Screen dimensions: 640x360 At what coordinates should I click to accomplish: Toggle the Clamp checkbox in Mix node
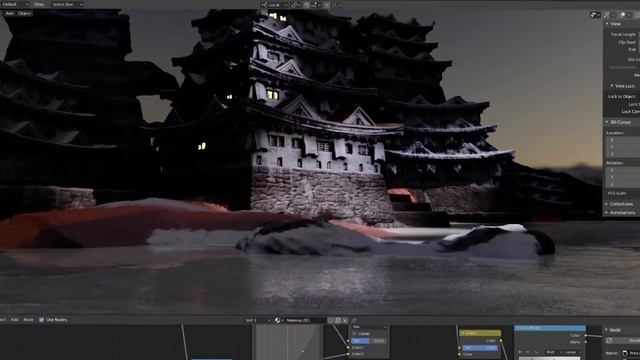(x=354, y=334)
